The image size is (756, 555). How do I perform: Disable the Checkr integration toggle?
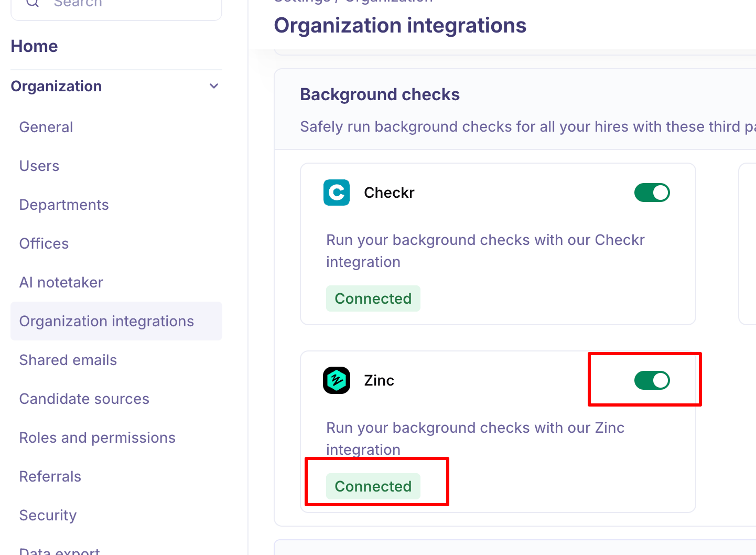[652, 193]
